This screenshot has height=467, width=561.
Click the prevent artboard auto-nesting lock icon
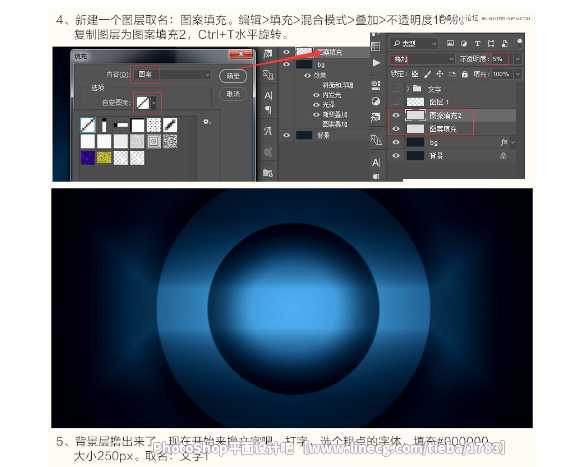click(452, 74)
